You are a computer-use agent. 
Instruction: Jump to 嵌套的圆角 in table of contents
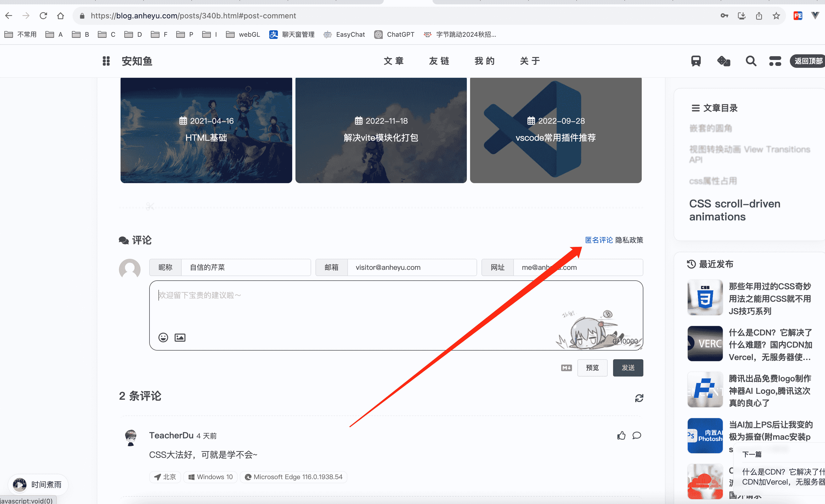click(710, 128)
